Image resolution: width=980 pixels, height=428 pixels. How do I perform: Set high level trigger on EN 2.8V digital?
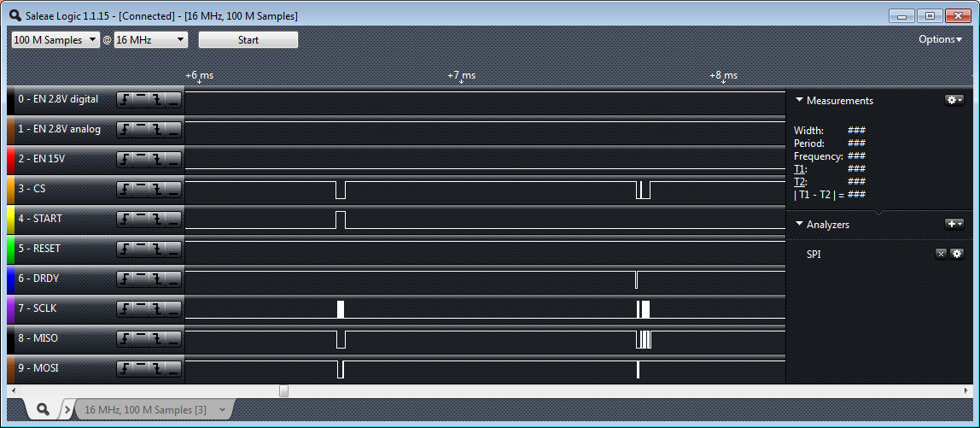pyautogui.click(x=141, y=99)
